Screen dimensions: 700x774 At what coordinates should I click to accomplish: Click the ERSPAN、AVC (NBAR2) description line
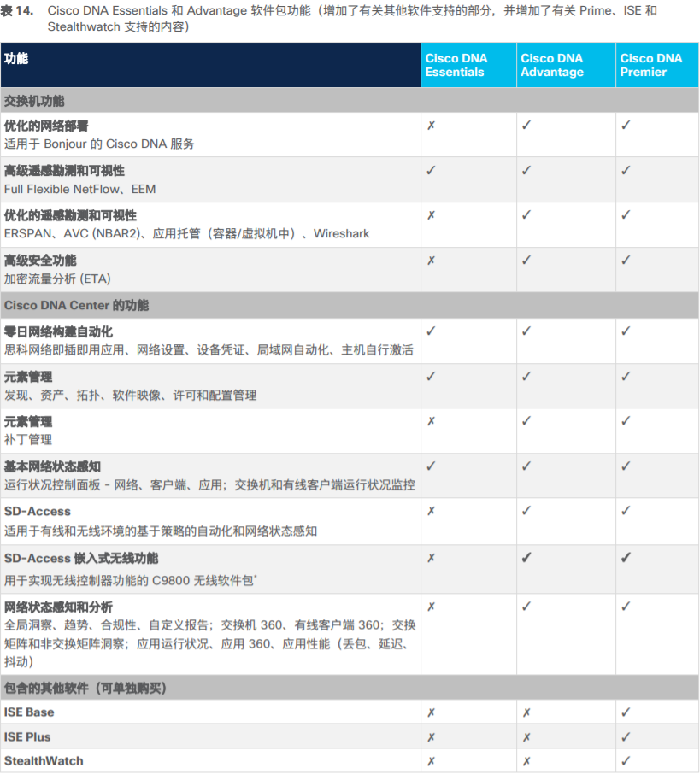tap(186, 233)
